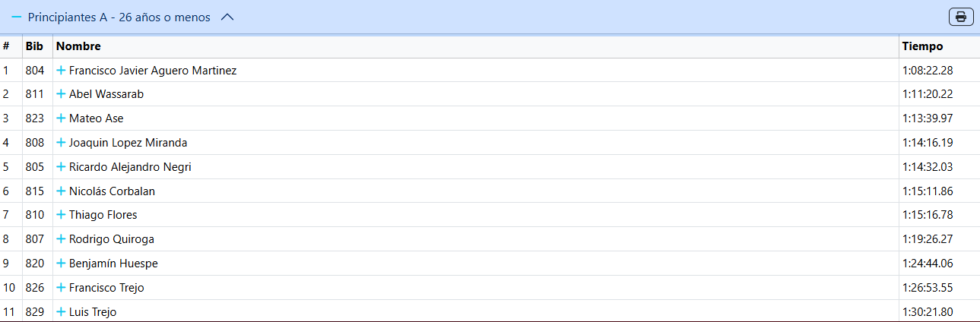Viewport: 980px width, 322px height.
Task: Expand the Rodrigo Quiroga result row
Action: coord(61,239)
